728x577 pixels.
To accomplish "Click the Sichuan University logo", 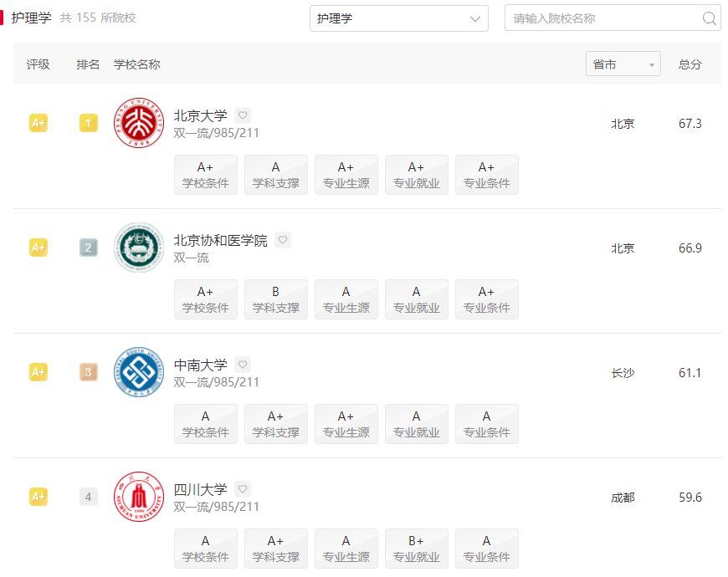I will tap(139, 497).
